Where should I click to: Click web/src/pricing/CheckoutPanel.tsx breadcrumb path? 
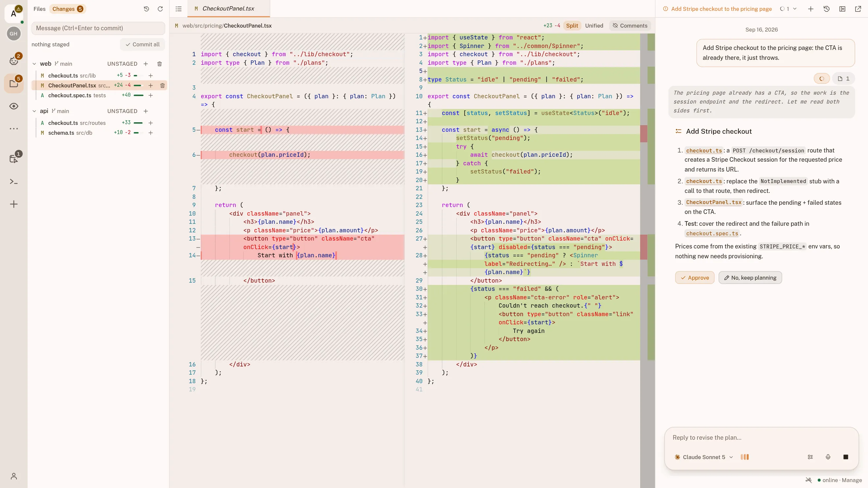pyautogui.click(x=227, y=26)
